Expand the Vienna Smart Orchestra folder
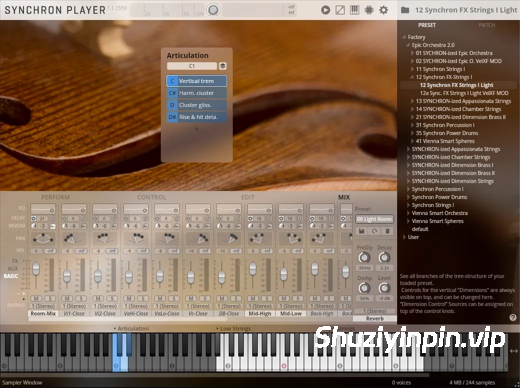Image resolution: width=520 pixels, height=388 pixels. pos(408,213)
